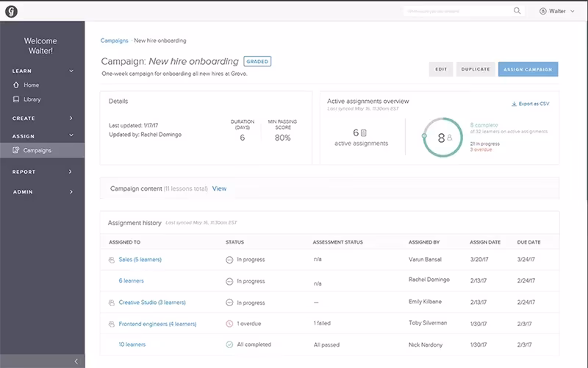Click the overdue clock status icon
Viewport: 588px width, 368px height.
[229, 323]
